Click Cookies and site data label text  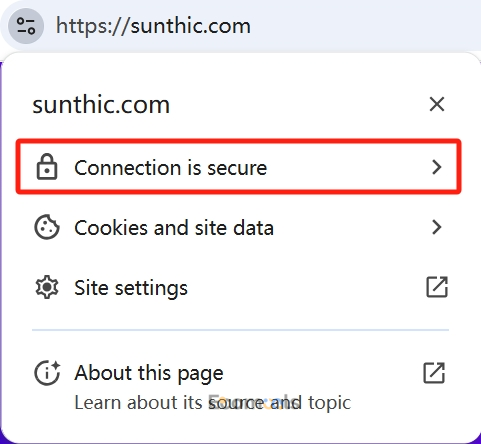click(174, 228)
